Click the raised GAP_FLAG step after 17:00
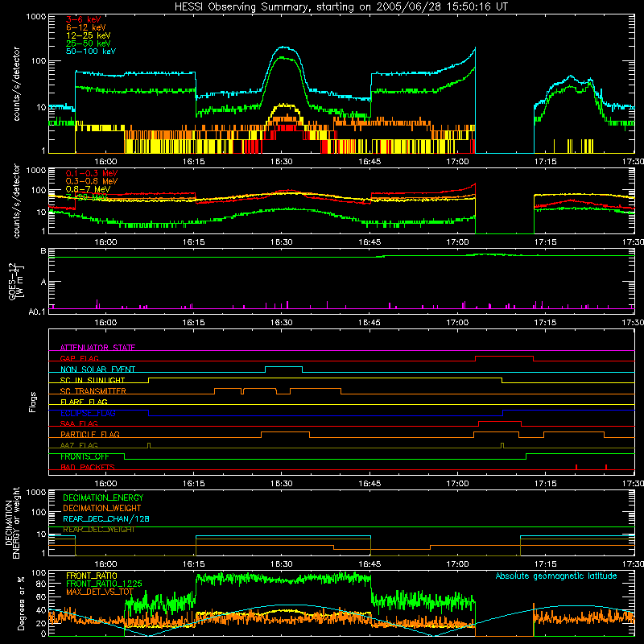Viewport: 644px width, 644px height. pos(505,357)
